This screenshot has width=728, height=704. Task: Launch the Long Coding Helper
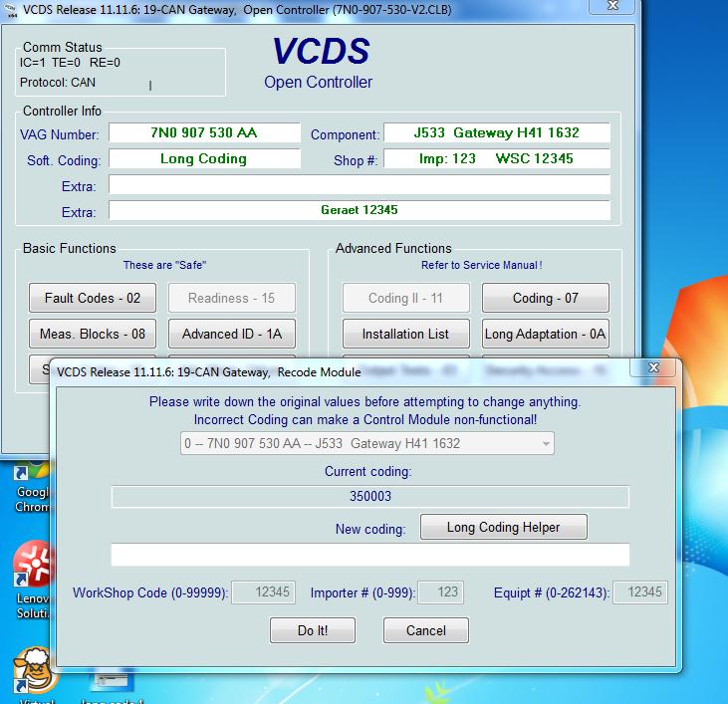tap(504, 527)
